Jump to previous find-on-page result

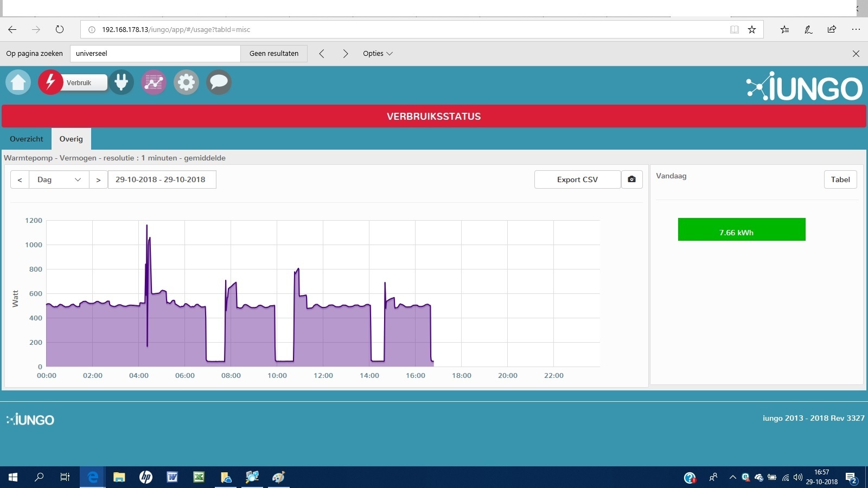coord(322,54)
